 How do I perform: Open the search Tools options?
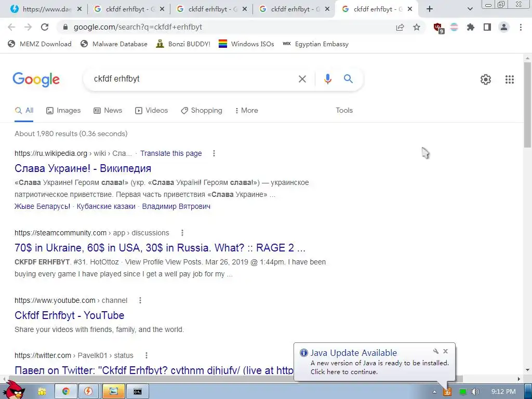344,110
